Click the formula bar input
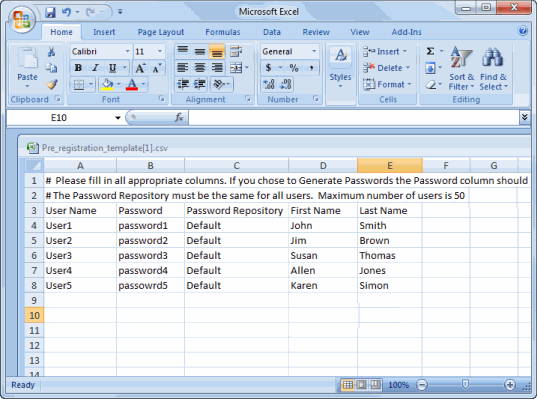The height and width of the screenshot is (399, 537). point(353,117)
